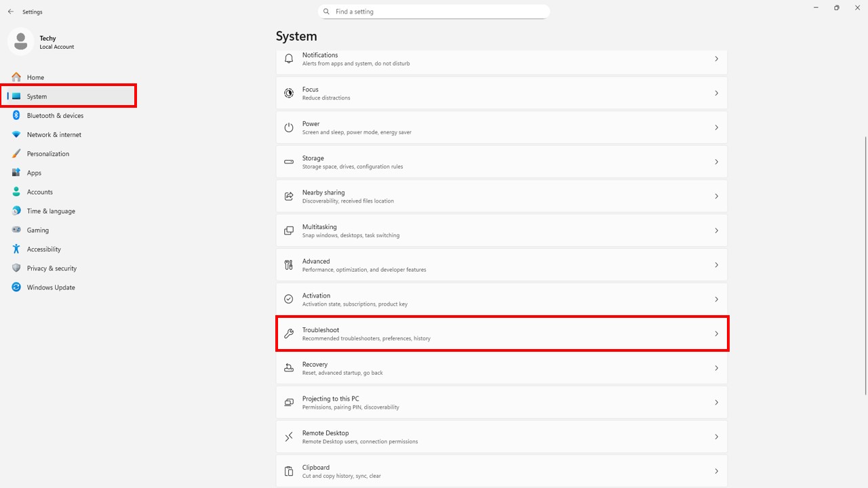The height and width of the screenshot is (488, 868).
Task: Go to Accounts in the sidebar
Action: click(39, 192)
